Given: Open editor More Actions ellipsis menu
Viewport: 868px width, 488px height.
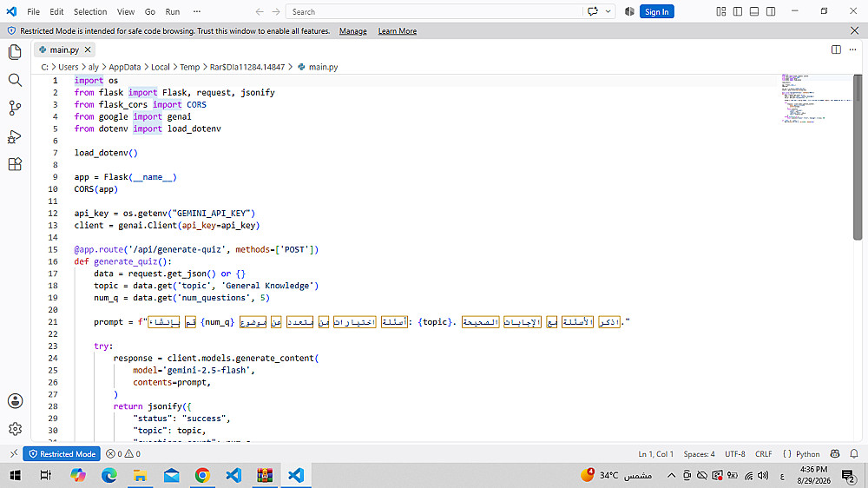Looking at the screenshot, I should click(x=852, y=49).
